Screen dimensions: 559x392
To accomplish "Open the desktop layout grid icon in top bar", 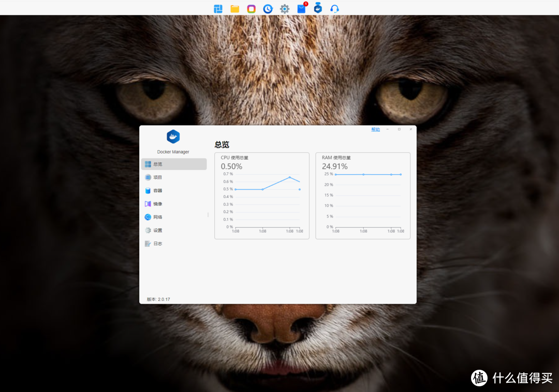I will pyautogui.click(x=218, y=9).
